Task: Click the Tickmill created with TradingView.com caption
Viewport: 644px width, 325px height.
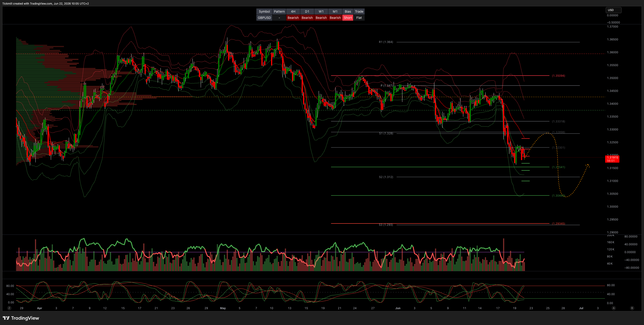Action: (x=45, y=3)
